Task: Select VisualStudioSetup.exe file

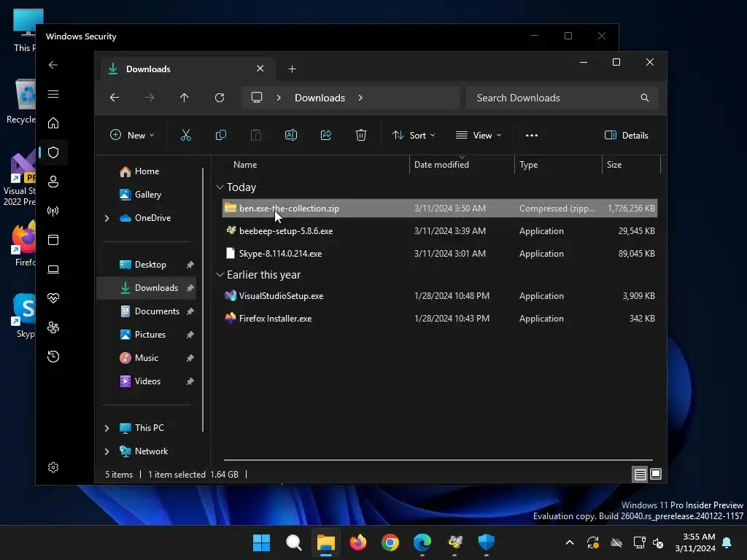Action: coord(439,296)
